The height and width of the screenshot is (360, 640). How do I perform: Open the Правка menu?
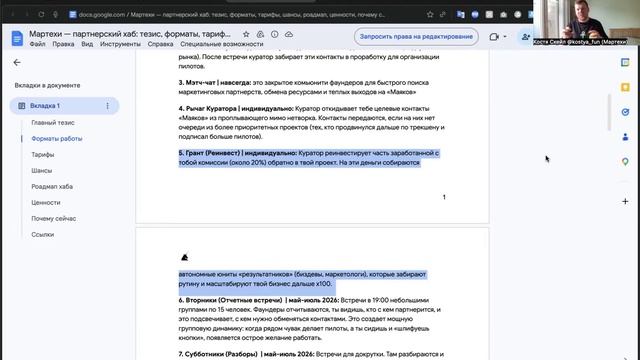tap(63, 44)
